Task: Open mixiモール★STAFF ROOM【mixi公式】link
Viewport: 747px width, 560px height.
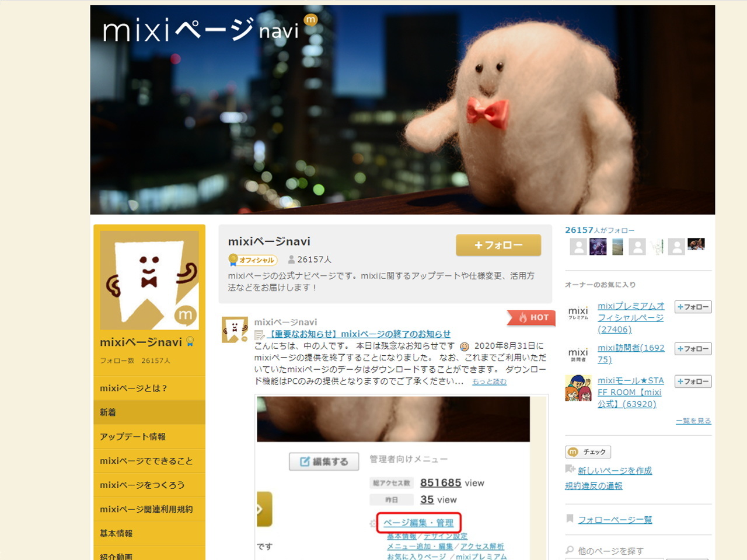Action: [x=631, y=392]
